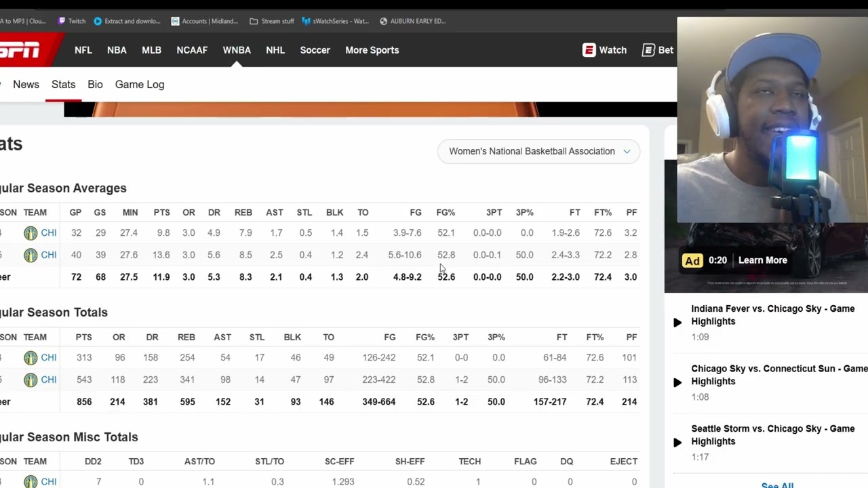Open the Twitch bookmark icon

62,21
